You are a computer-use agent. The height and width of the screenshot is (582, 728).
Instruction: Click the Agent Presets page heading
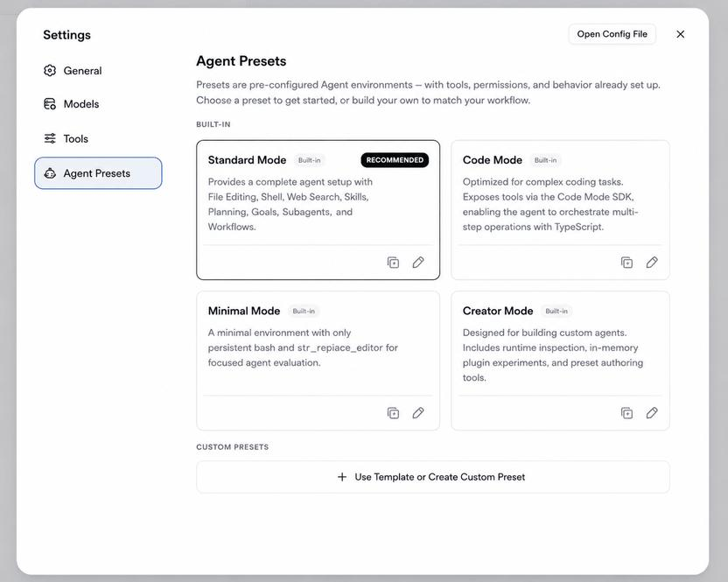241,61
